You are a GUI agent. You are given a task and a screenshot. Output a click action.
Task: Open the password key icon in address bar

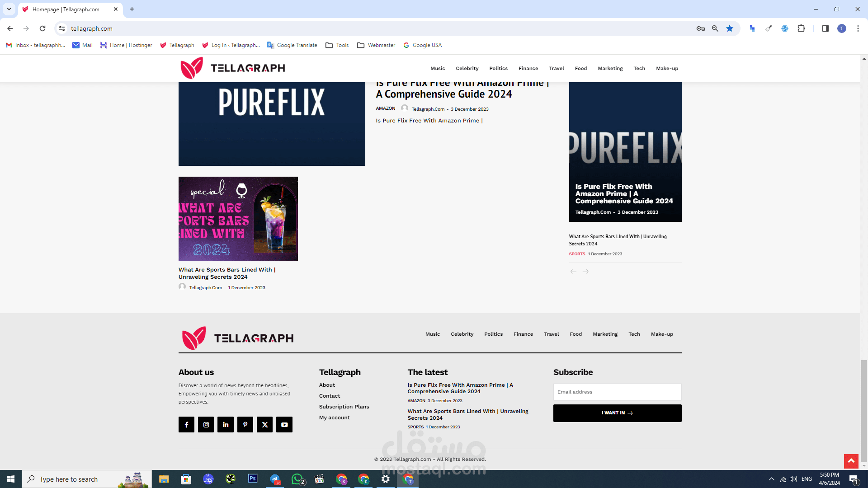701,28
